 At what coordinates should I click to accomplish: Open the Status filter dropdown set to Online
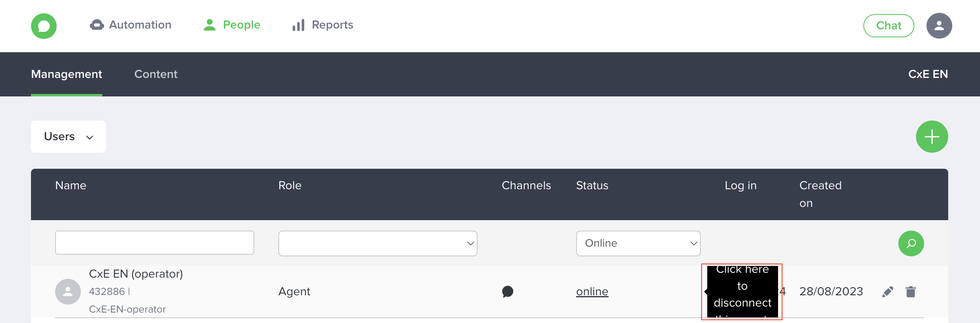638,243
